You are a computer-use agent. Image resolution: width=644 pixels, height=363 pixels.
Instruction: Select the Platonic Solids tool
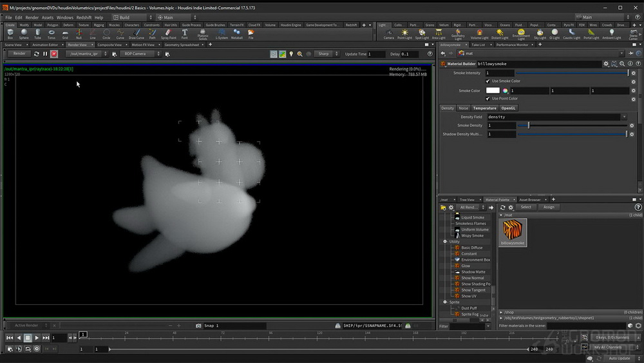coord(203,34)
